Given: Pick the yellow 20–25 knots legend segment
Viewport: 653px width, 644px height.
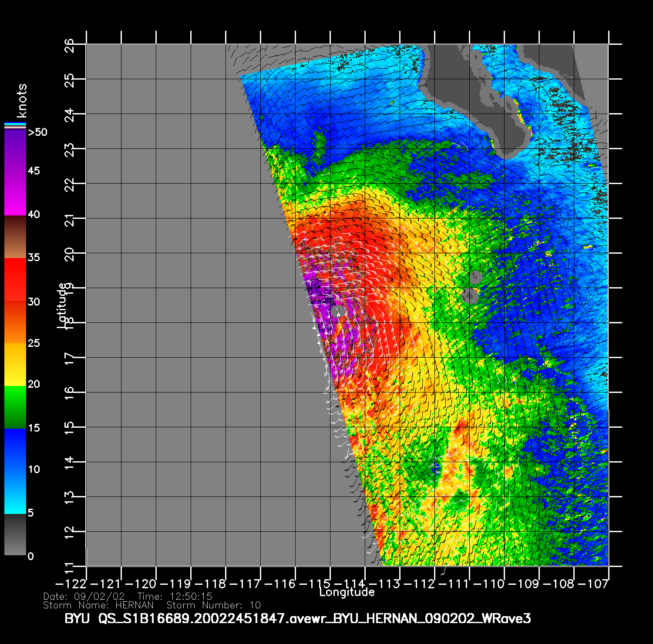Looking at the screenshot, I should [15, 364].
